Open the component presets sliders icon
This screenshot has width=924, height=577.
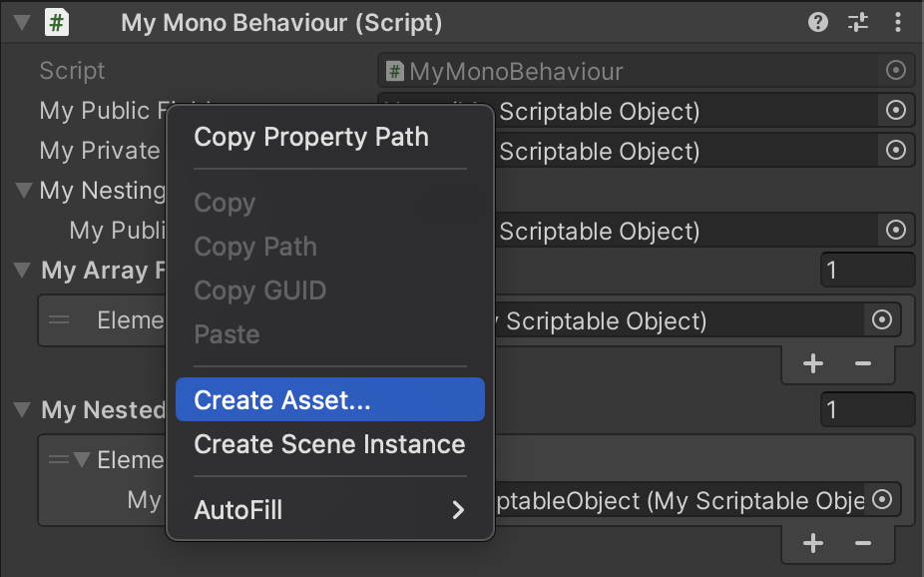858,22
